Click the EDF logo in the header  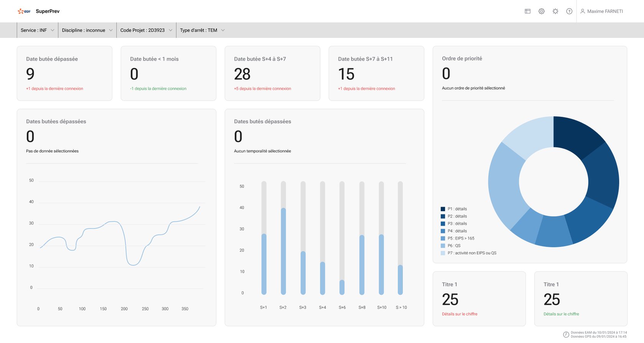pyautogui.click(x=24, y=11)
